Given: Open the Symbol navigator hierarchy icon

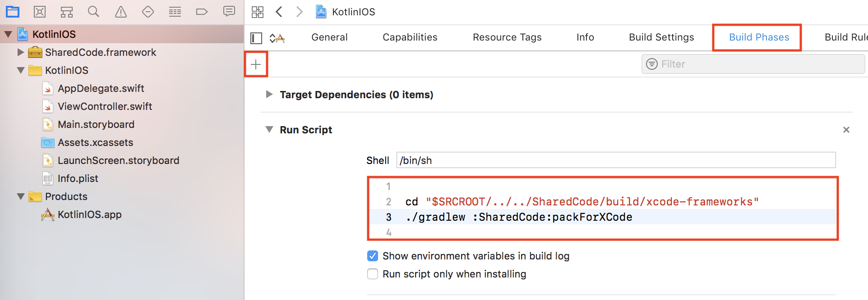Looking at the screenshot, I should tap(67, 12).
